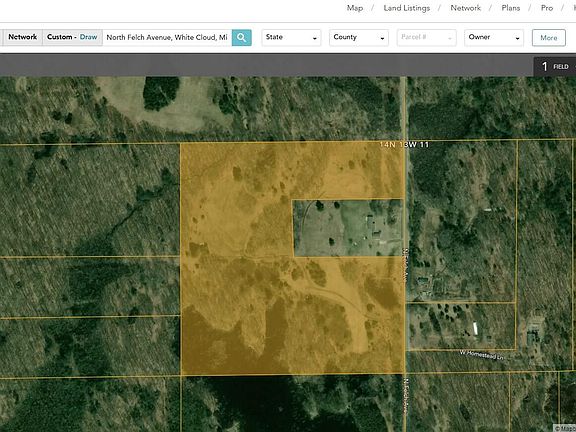Image resolution: width=576 pixels, height=432 pixels.
Task: Click the W Homestead Ln road label
Action: coord(482,355)
